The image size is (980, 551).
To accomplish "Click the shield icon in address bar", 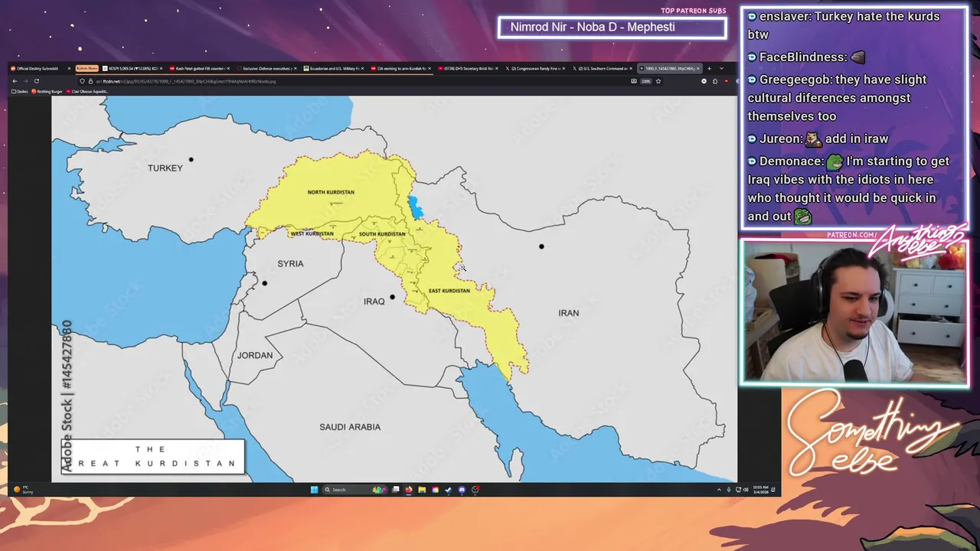I will 82,81.
